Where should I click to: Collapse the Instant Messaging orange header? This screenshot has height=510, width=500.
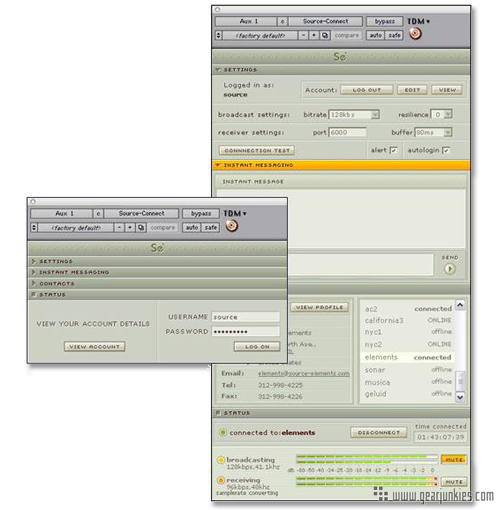pyautogui.click(x=341, y=165)
